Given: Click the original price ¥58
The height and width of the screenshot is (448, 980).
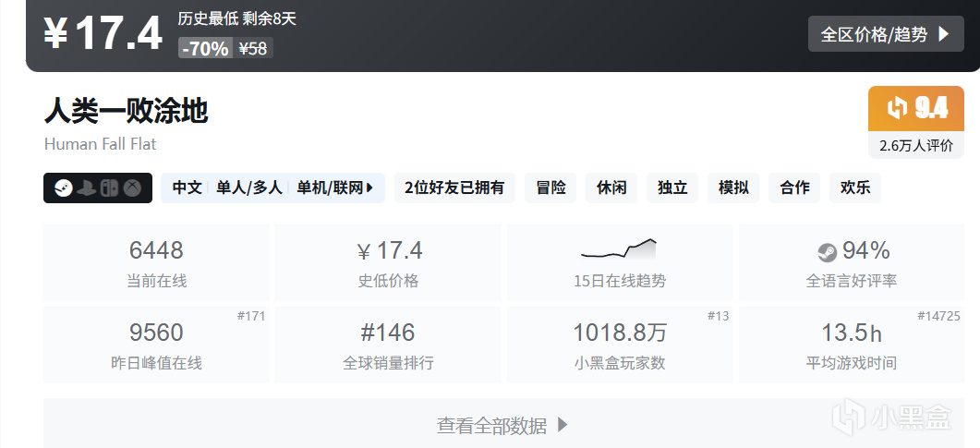Looking at the screenshot, I should 253,48.
